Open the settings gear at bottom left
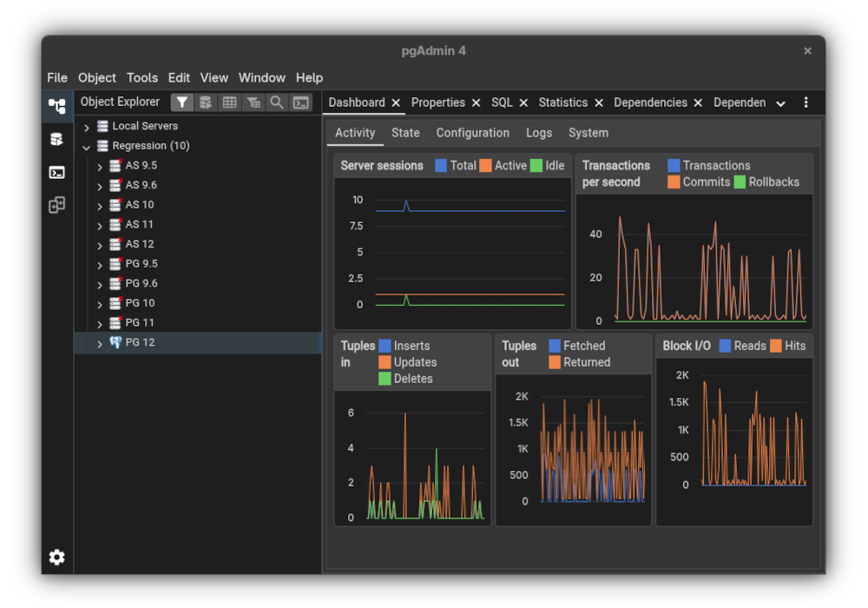Image resolution: width=868 pixels, height=608 pixels. (x=56, y=557)
